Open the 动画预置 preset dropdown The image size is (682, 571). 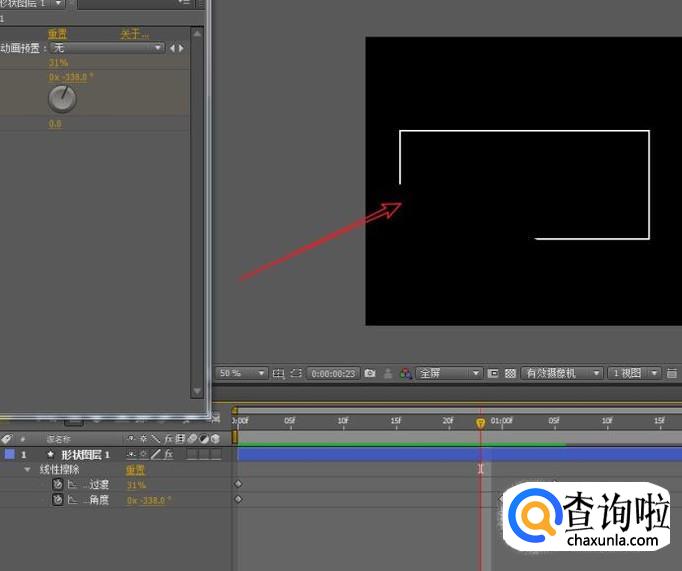[107, 48]
